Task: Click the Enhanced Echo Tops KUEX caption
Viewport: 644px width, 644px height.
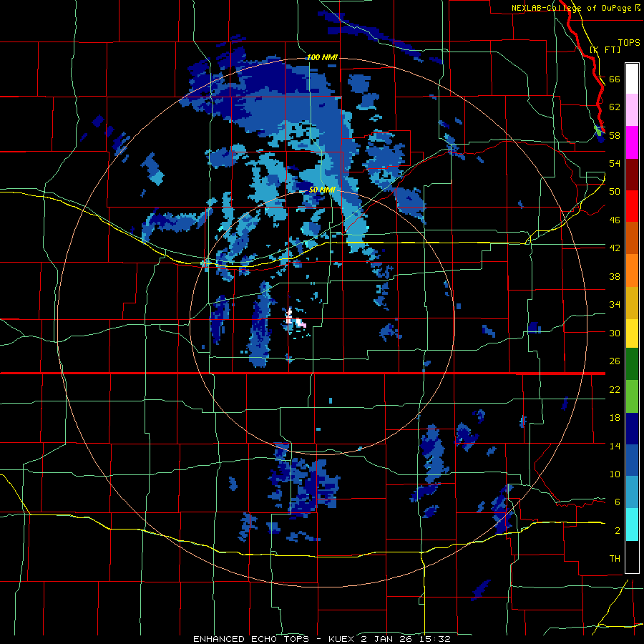Action: pyautogui.click(x=322, y=639)
